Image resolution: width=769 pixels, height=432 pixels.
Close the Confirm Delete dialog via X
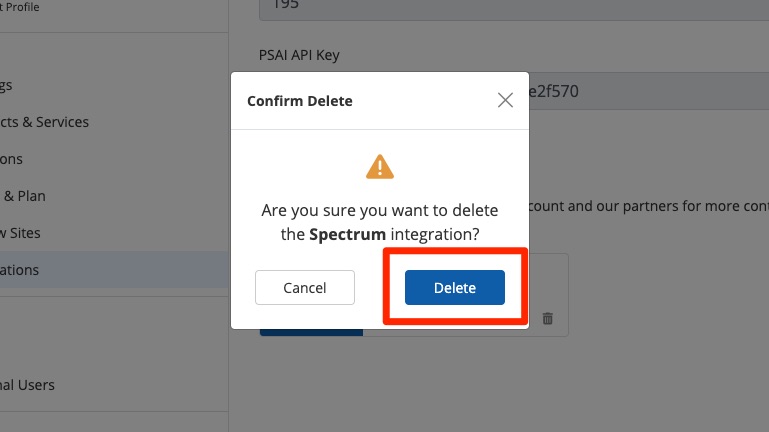[505, 100]
